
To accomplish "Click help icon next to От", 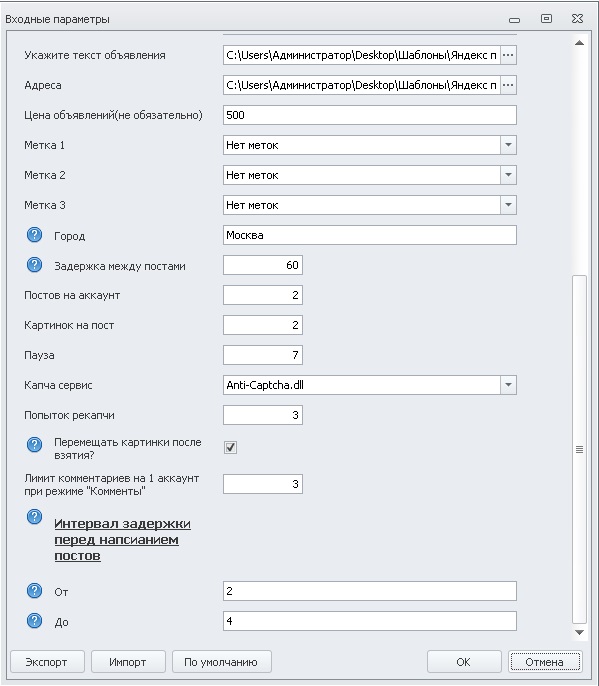I will click(34, 591).
